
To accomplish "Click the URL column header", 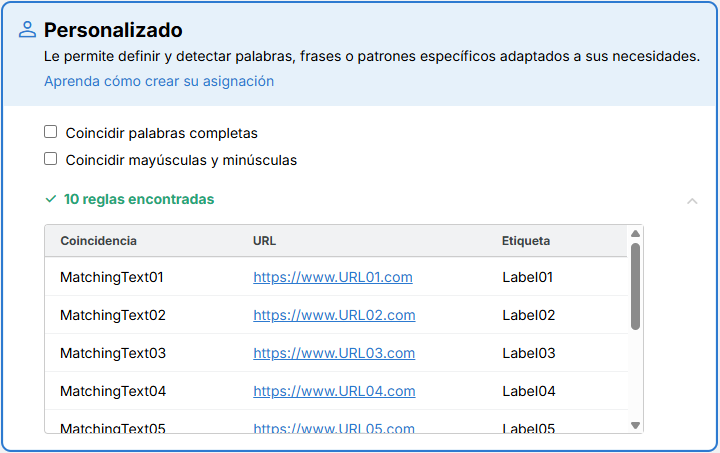I will pos(264,241).
